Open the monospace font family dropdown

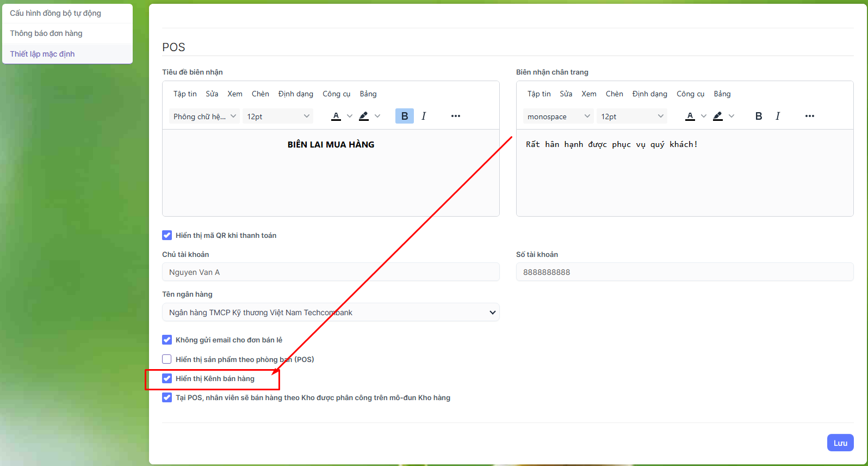pos(558,116)
